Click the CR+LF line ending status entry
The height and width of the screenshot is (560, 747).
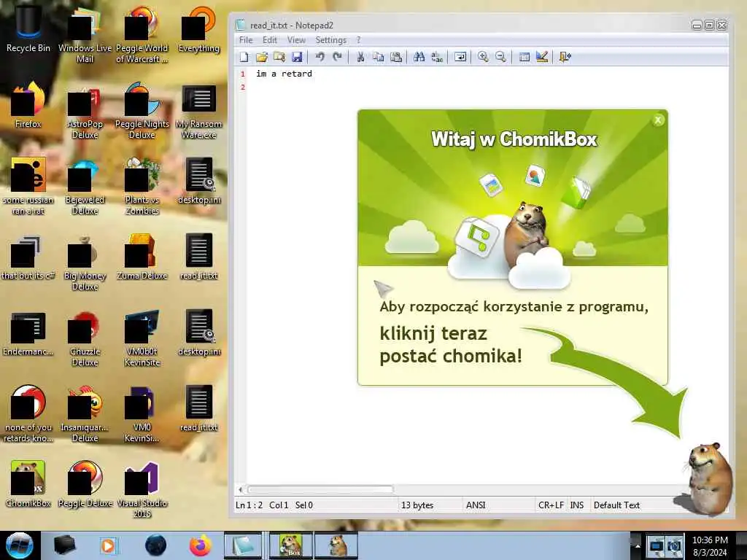[551, 505]
